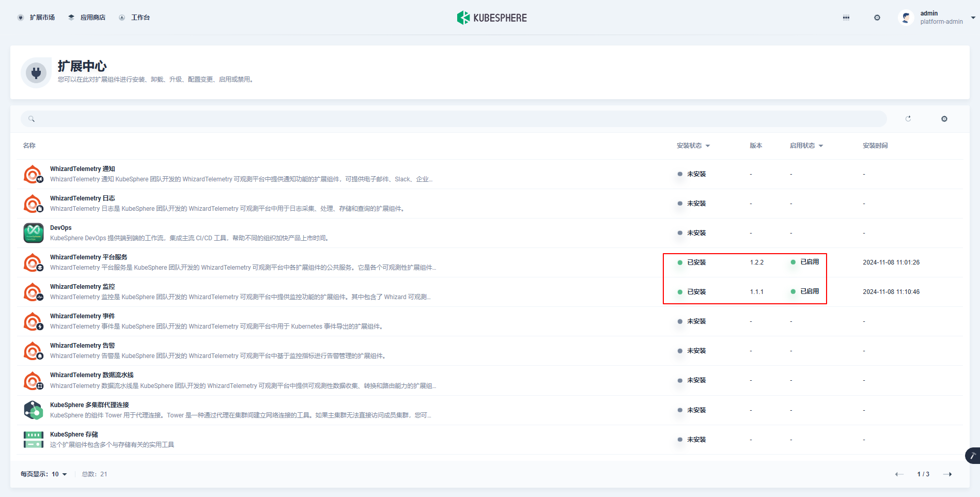Click 已安装 status of 平台服务 row

coord(692,262)
